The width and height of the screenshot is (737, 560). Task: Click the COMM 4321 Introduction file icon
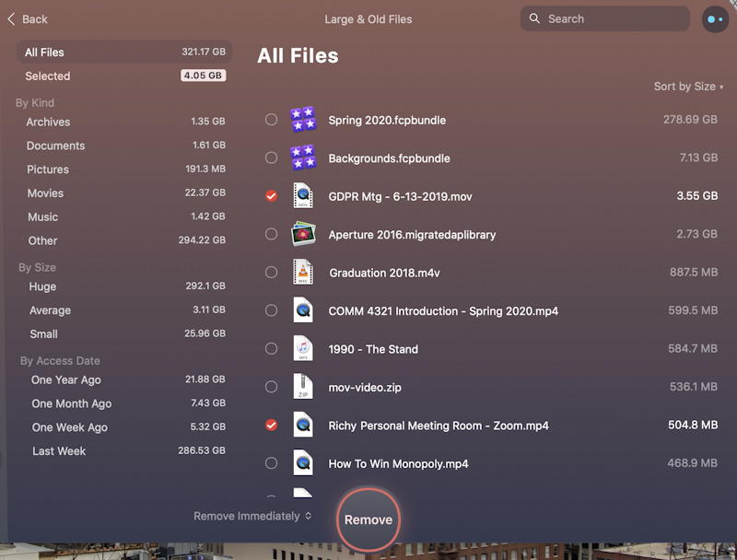tap(303, 310)
